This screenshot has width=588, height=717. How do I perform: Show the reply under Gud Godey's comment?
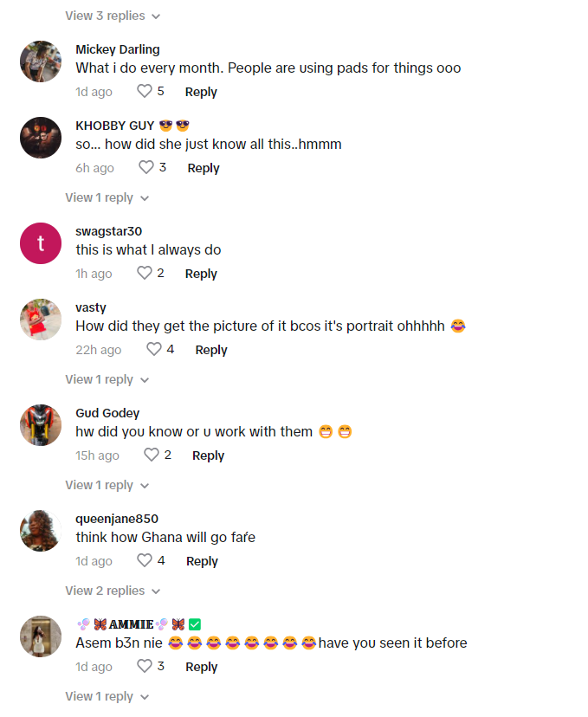[107, 485]
